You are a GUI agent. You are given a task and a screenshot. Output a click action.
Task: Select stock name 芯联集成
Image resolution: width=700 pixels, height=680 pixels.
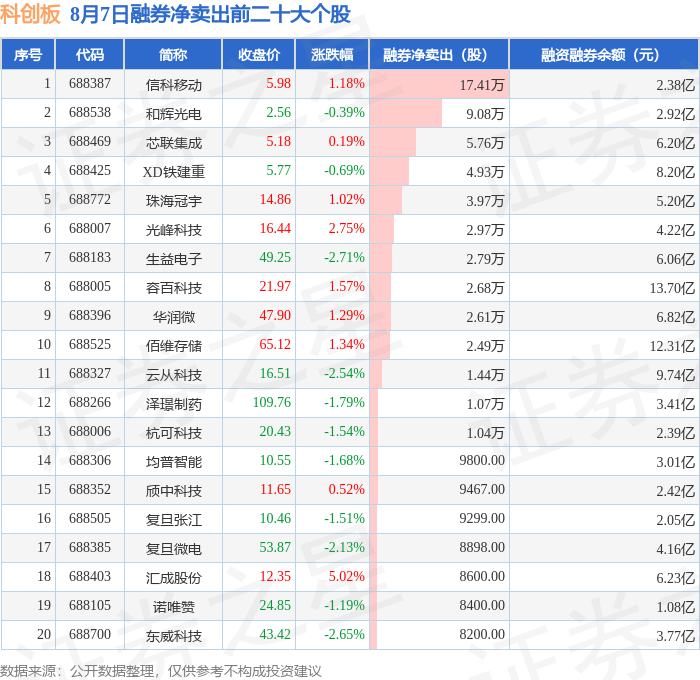click(x=174, y=143)
